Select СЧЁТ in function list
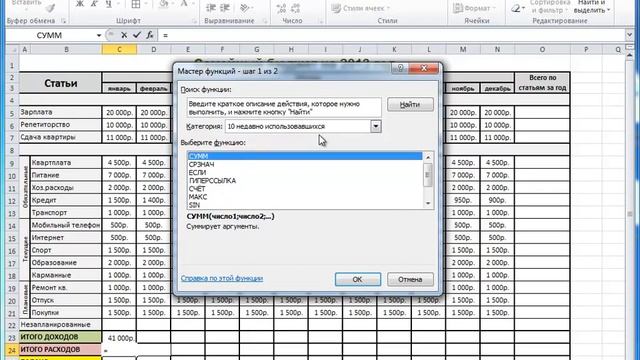640x360 pixels. [304, 189]
